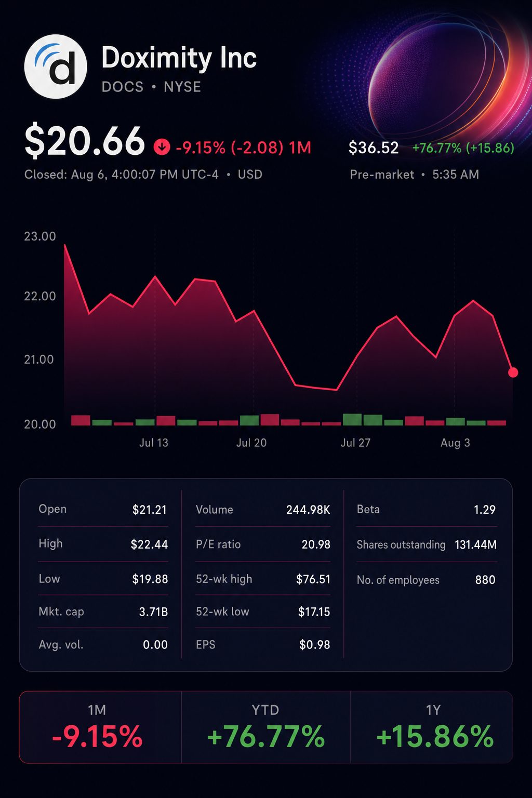Click the $36.52 pre-market price

(374, 148)
